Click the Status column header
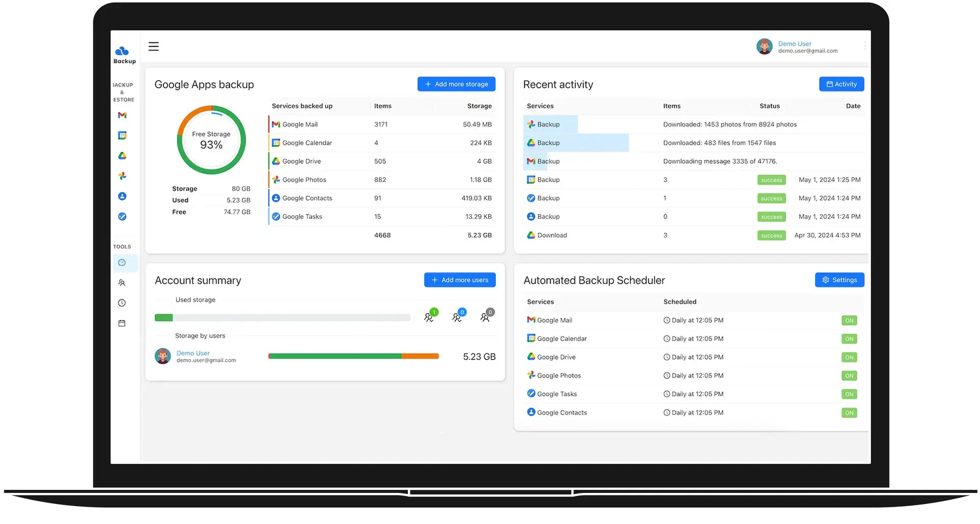980x524 pixels. pos(769,106)
